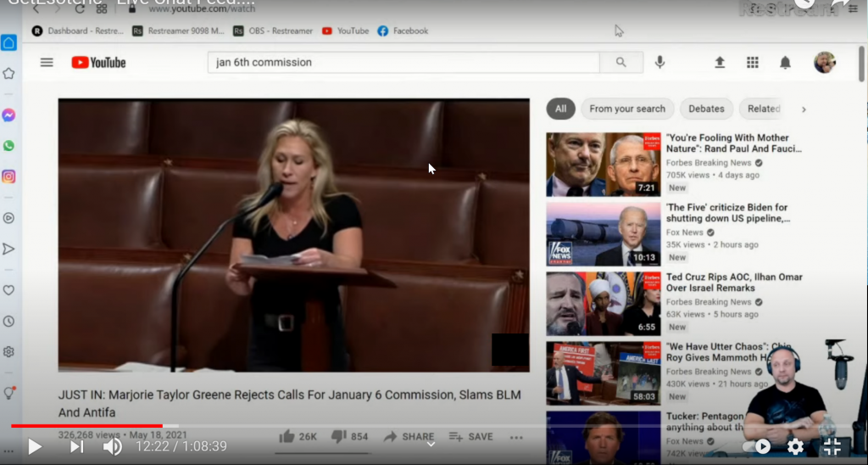
Task: Open History clock icon in sidebar
Action: 8,322
